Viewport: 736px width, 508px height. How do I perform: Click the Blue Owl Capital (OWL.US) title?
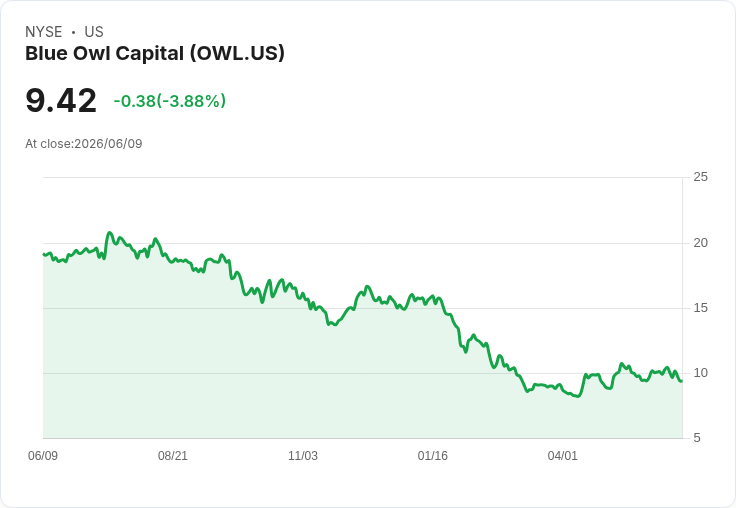(x=155, y=54)
